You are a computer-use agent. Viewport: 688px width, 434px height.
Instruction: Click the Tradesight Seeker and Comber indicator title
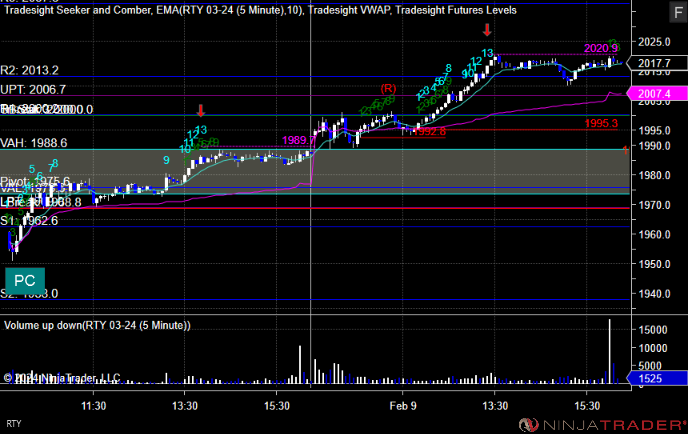click(78, 10)
